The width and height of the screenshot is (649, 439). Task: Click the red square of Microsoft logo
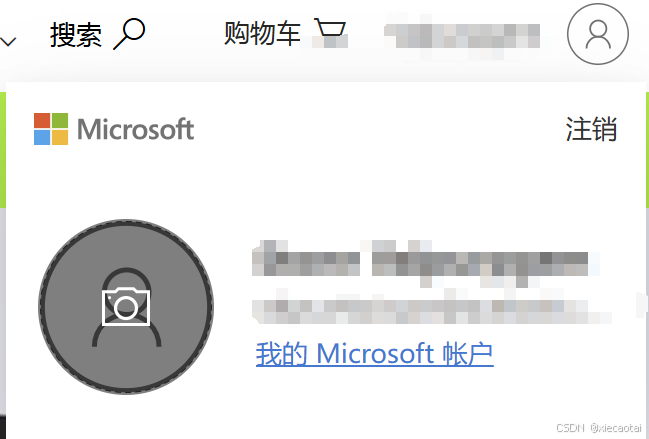[42, 120]
